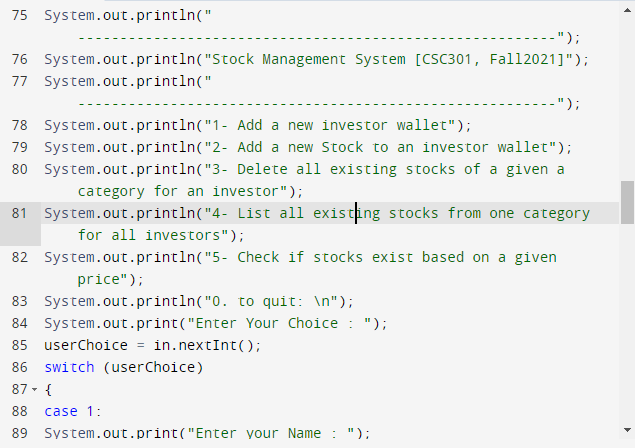Click line number 75 in the gutter
635x448 pixels.
click(x=20, y=16)
